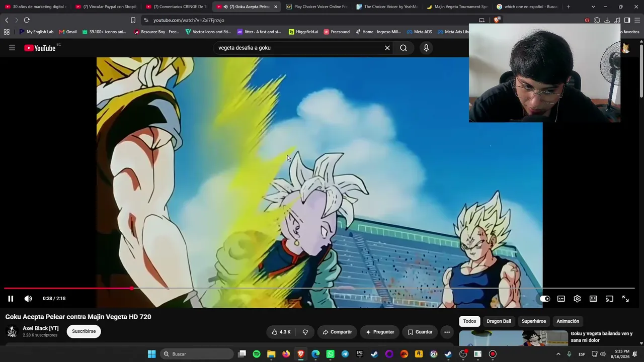Viewport: 644px width, 362px height.
Task: Expand the system tray hidden icons chevron
Action: 558,354
